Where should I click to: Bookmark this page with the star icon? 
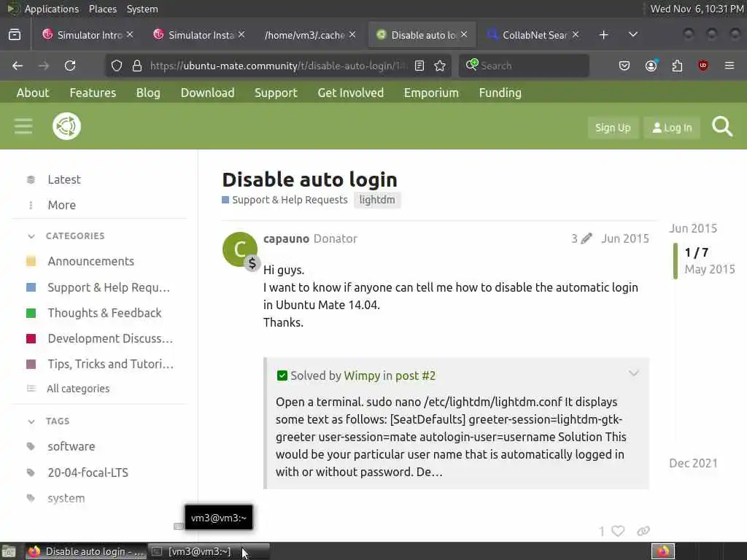click(x=440, y=66)
